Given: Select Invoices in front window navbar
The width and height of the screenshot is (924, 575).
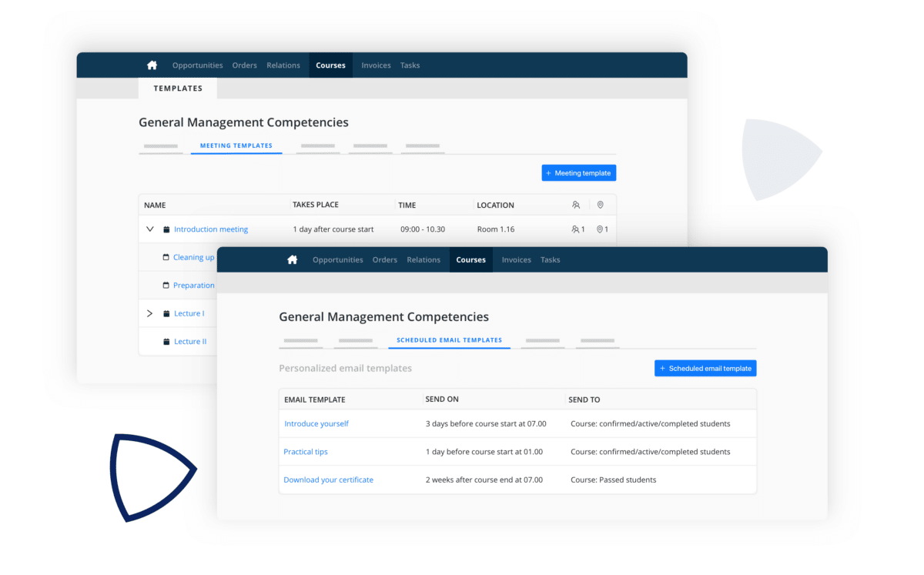Looking at the screenshot, I should (517, 260).
